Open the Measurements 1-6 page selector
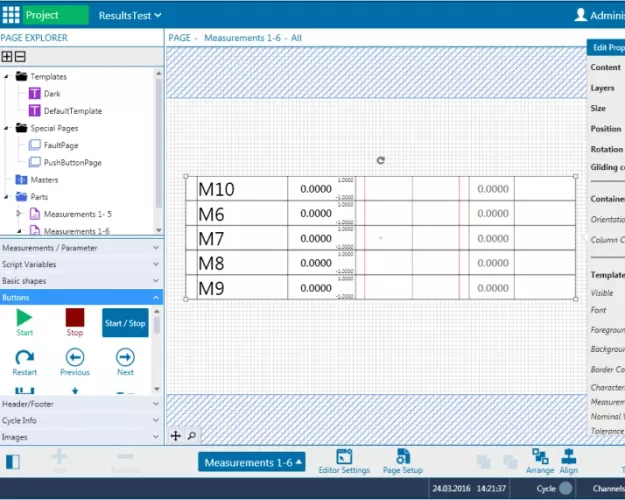625x500 pixels. pyautogui.click(x=251, y=462)
